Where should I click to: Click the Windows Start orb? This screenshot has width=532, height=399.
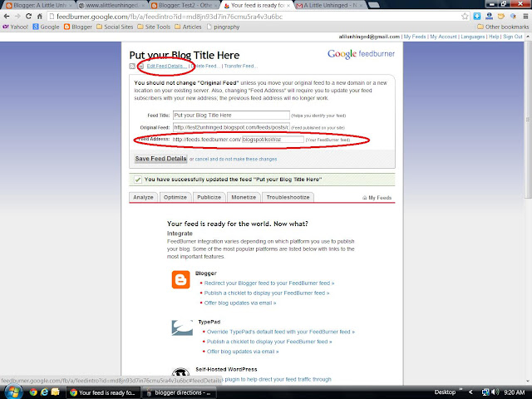pyautogui.click(x=13, y=392)
